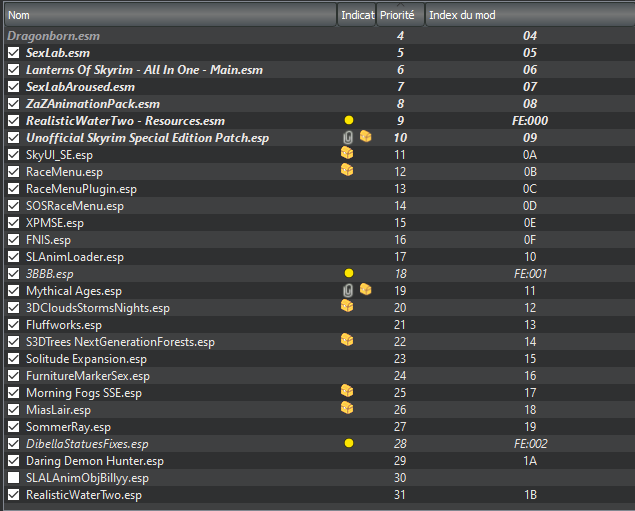
Task: Sort the list by the Nom column header
Action: click(170, 15)
